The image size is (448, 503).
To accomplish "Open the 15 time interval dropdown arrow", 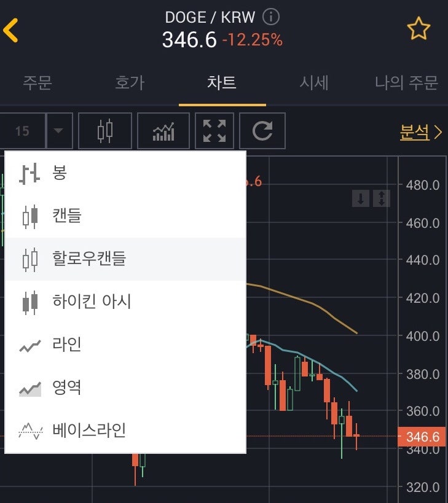I will click(x=60, y=131).
